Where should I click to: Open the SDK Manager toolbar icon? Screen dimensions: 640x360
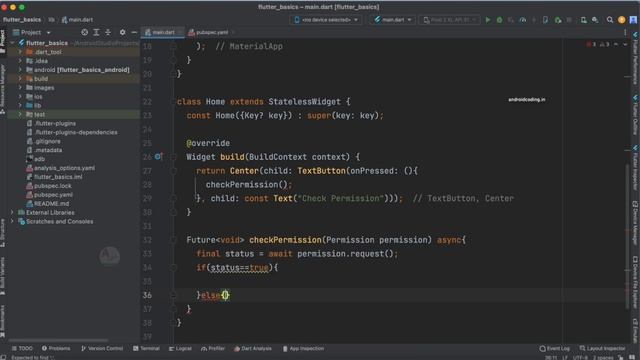point(595,20)
